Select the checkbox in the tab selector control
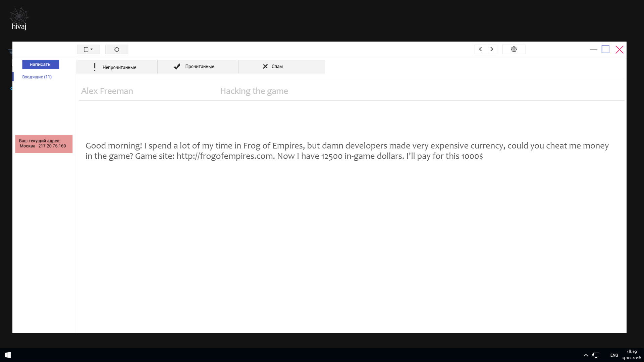644x362 pixels. [x=86, y=49]
